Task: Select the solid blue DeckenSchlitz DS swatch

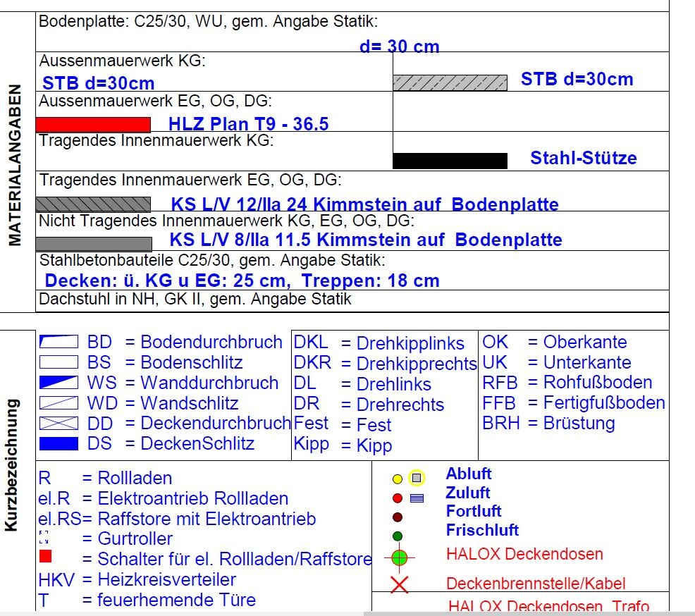Action: 58,444
